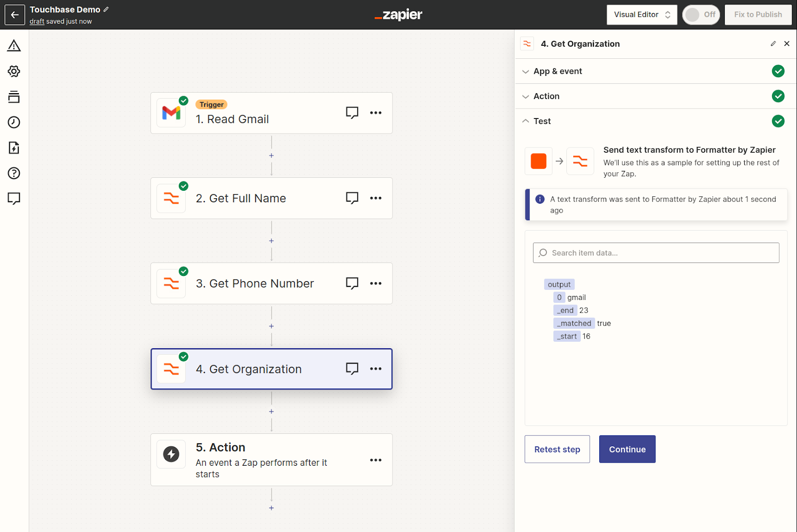This screenshot has height=532, width=797.
Task: Click the Formatter icon on Get Full Name
Action: click(x=171, y=198)
